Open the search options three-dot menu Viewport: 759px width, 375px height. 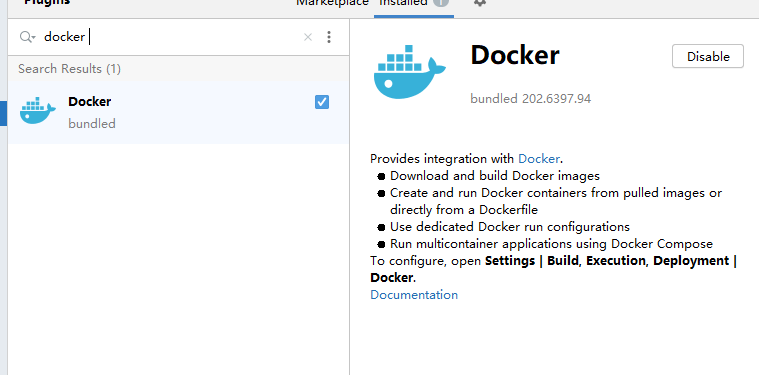329,37
